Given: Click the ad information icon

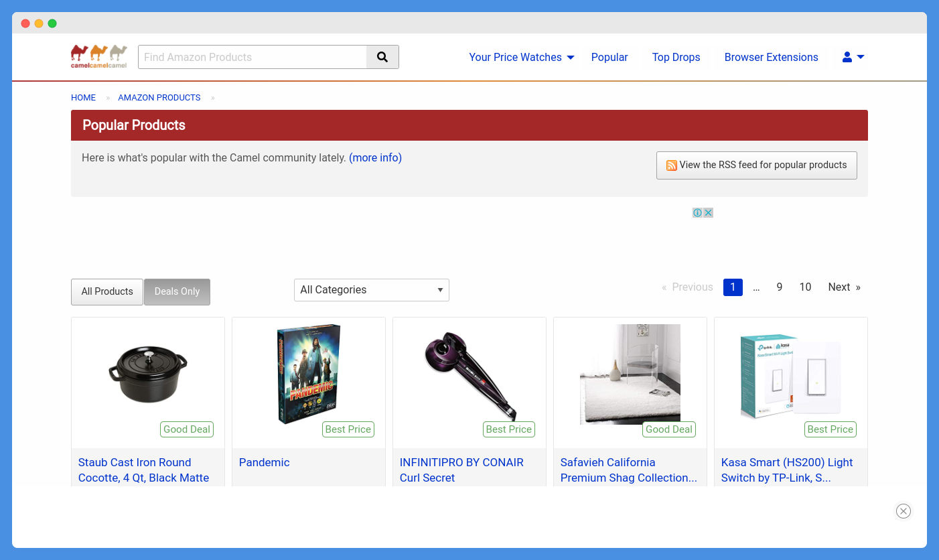Looking at the screenshot, I should click(697, 212).
